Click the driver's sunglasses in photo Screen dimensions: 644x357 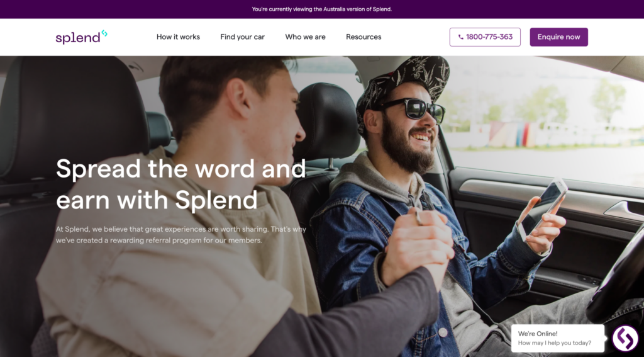tap(414, 110)
